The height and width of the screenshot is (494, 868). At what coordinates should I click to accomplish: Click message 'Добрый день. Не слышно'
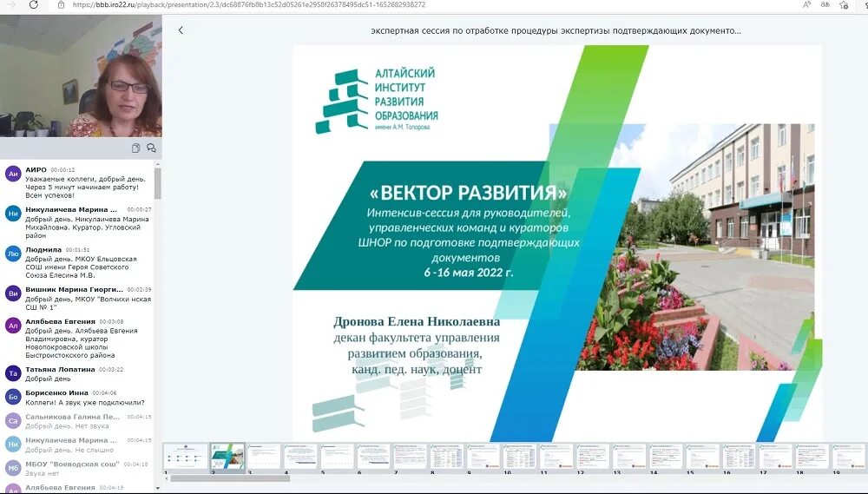[69, 451]
